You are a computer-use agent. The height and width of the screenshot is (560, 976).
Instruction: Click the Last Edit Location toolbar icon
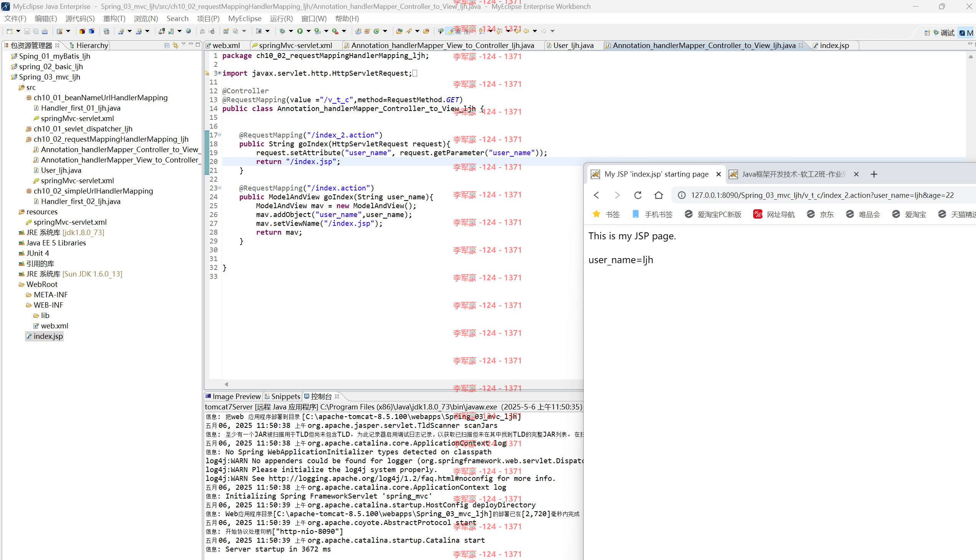518,31
